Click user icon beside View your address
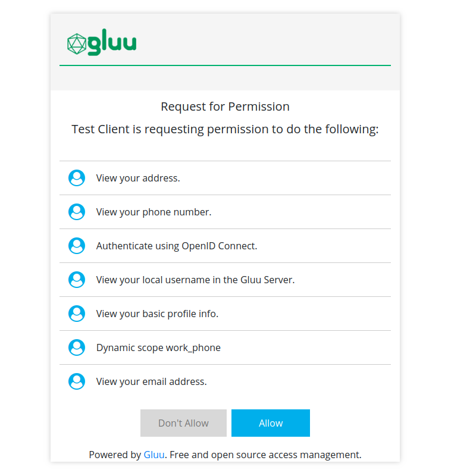This screenshot has height=476, width=451. point(77,178)
